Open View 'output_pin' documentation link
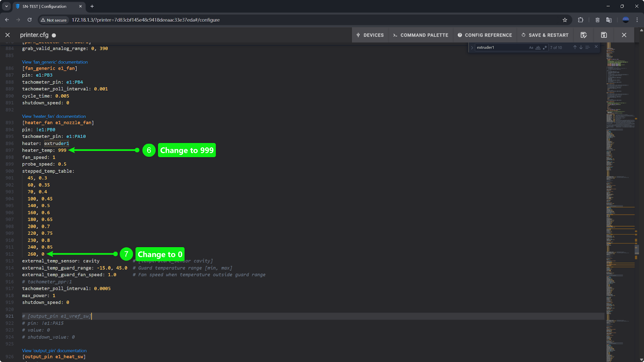 coord(54,351)
